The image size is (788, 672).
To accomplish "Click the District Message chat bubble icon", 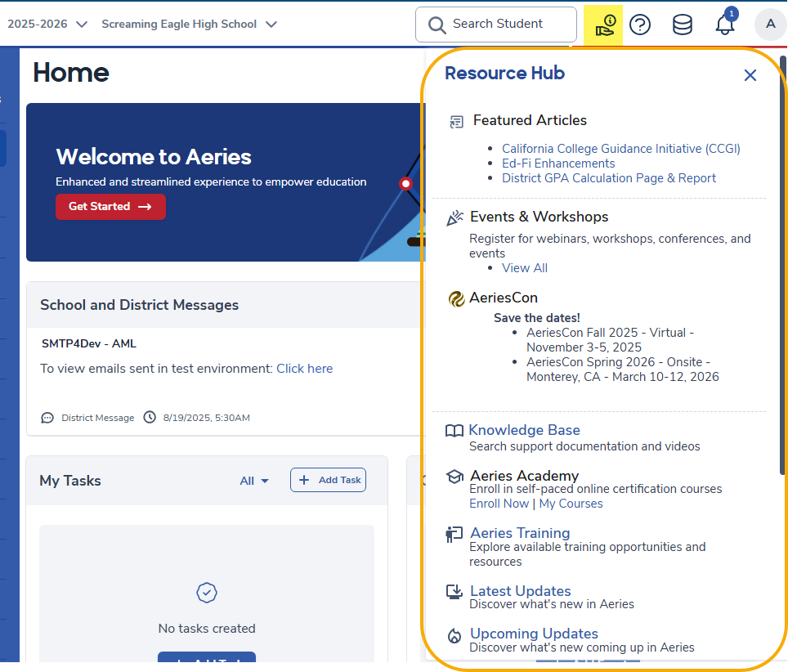I will 47,418.
